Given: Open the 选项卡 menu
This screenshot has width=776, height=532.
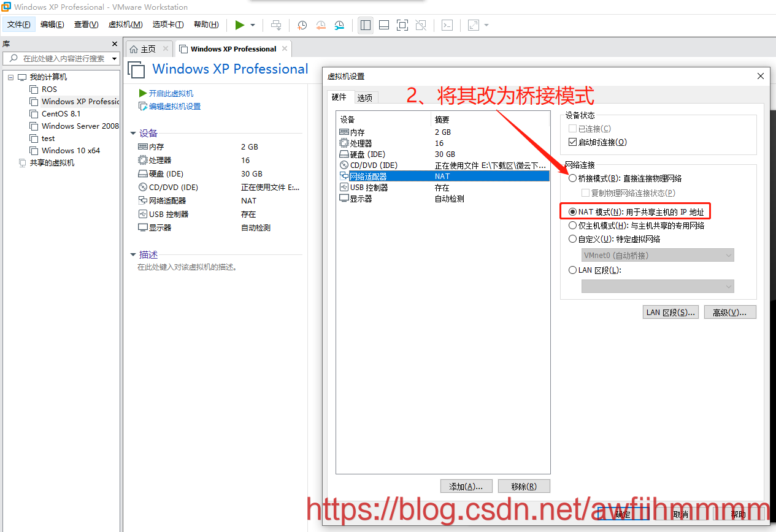Looking at the screenshot, I should 168,25.
